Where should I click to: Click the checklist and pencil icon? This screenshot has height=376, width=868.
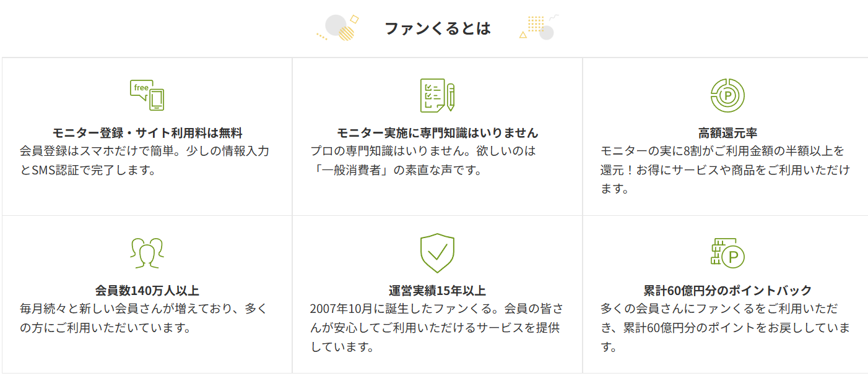(437, 95)
